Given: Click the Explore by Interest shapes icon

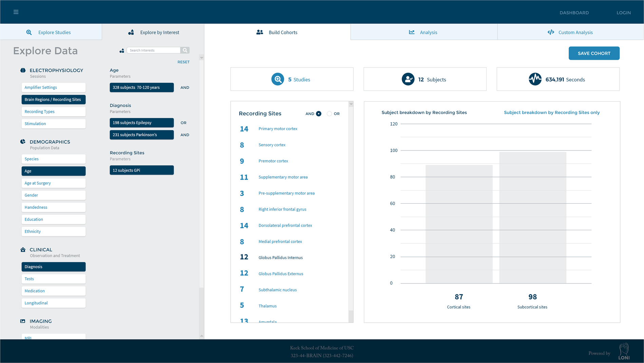Looking at the screenshot, I should click(x=131, y=32).
